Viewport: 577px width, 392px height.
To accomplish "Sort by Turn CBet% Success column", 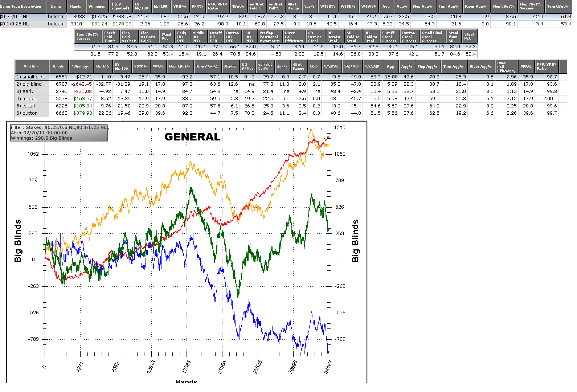I will [87, 37].
